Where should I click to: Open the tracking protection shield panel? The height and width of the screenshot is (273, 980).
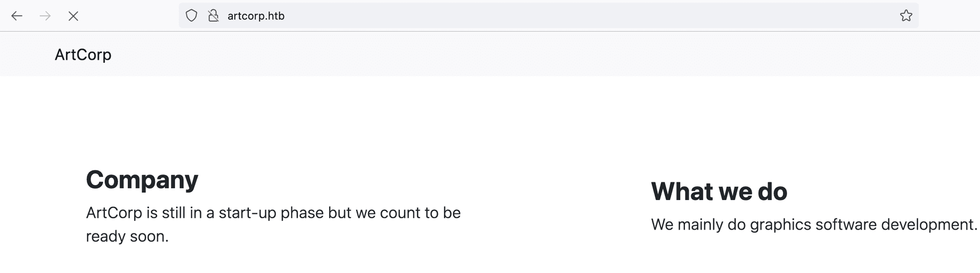[191, 16]
